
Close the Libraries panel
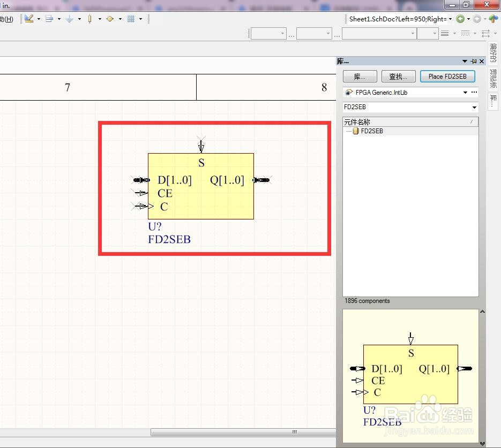pos(482,61)
